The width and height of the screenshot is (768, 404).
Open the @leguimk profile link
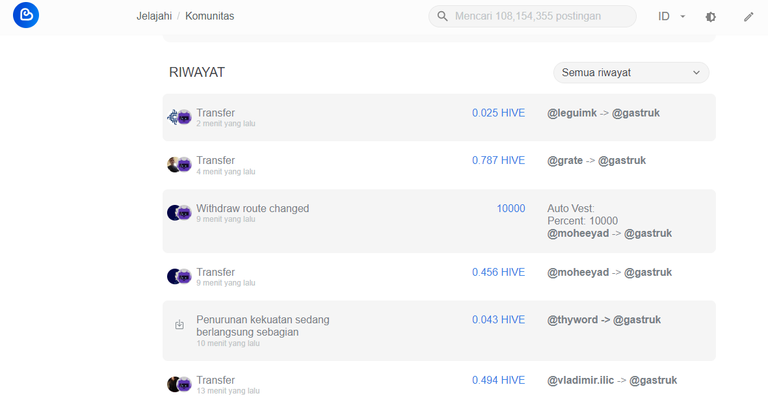tap(572, 113)
